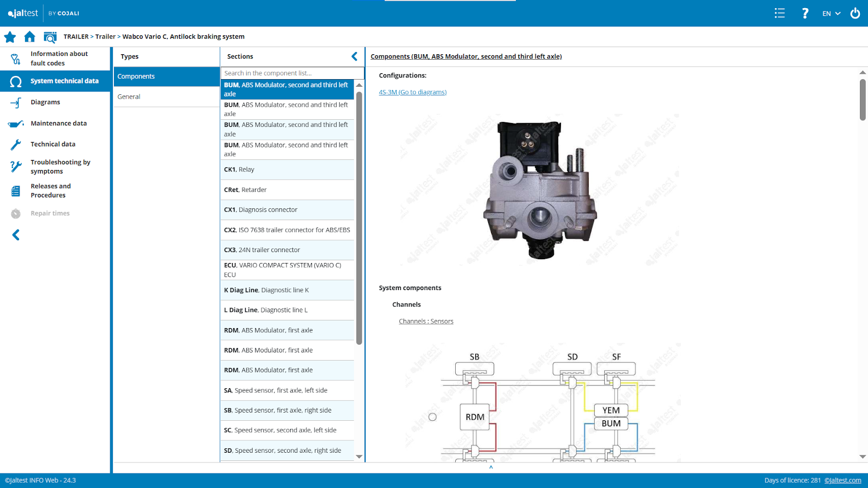Open Releases and Procedures
This screenshot has width=868, height=488.
55,190
